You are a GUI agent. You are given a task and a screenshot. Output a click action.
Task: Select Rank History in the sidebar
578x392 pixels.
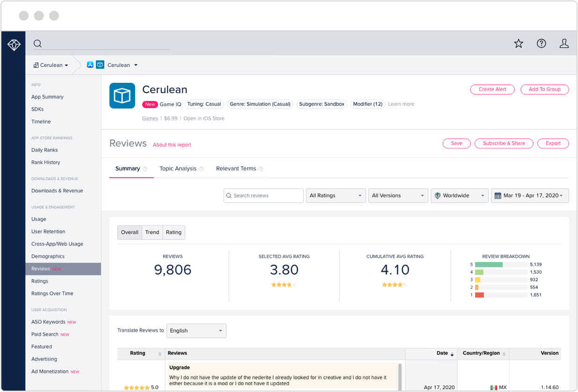46,162
